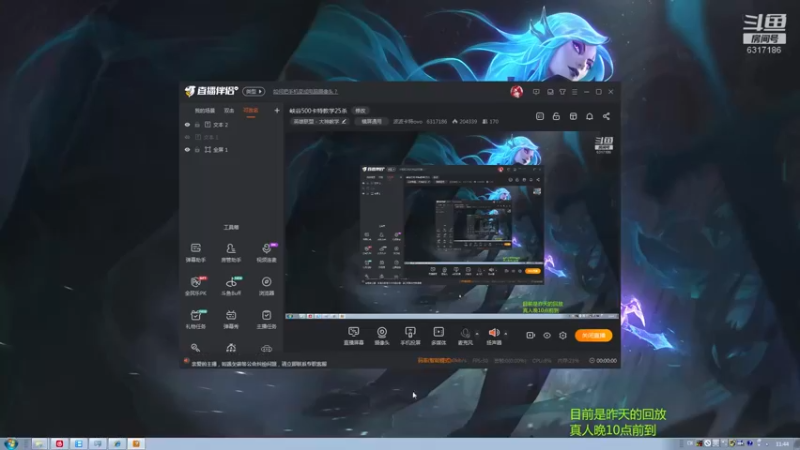Add a 手机投屏 phone mirroring source
The height and width of the screenshot is (450, 800).
410,336
